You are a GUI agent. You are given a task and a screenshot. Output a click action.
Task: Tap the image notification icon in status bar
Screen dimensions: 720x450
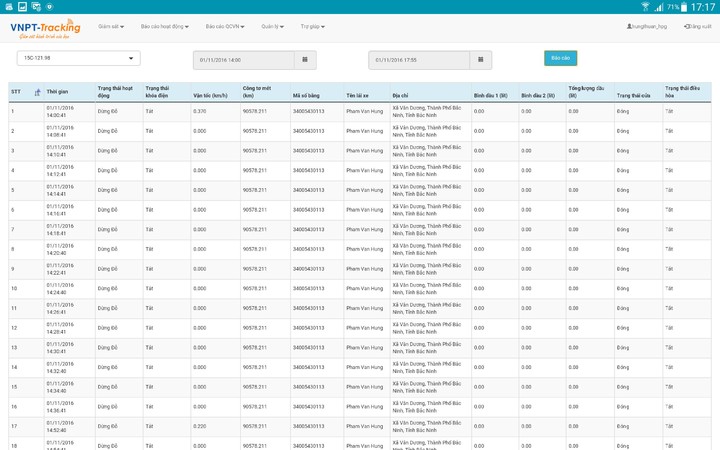click(22, 6)
